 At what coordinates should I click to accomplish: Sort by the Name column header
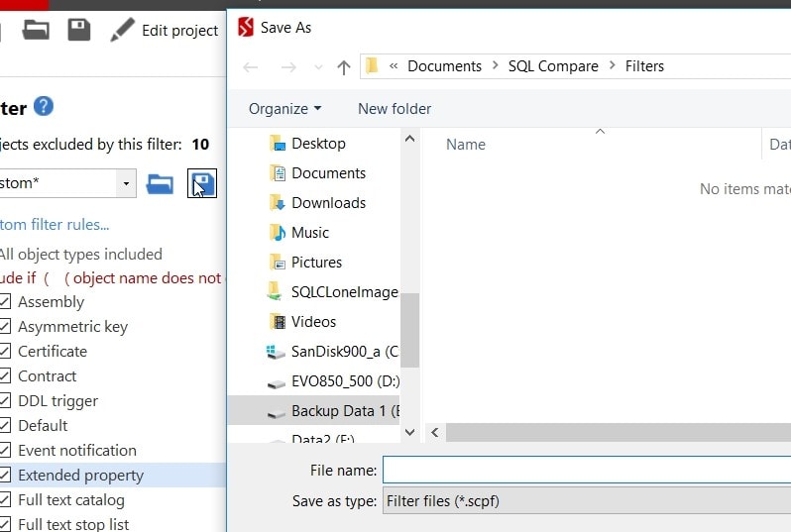(x=466, y=145)
